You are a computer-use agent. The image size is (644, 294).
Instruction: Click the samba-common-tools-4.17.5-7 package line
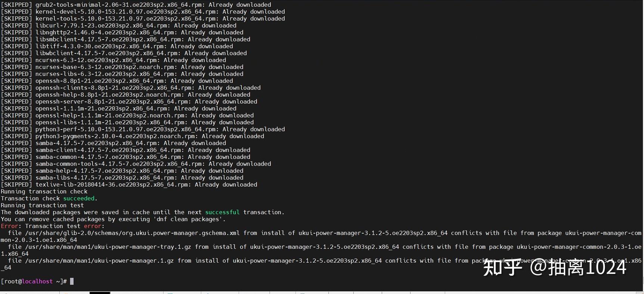coord(136,164)
